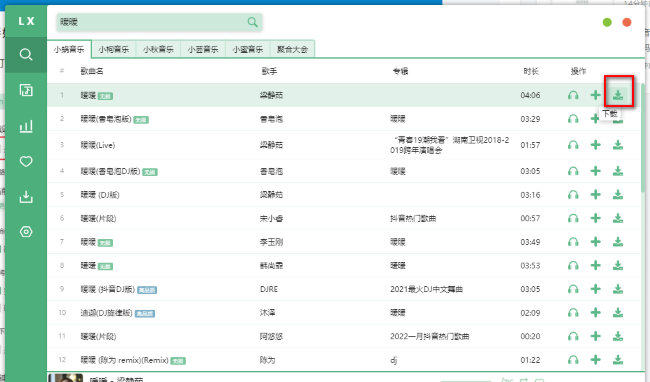Download the 01:22 陈为 remix track
Screen dimensions: 650x382
[618, 360]
